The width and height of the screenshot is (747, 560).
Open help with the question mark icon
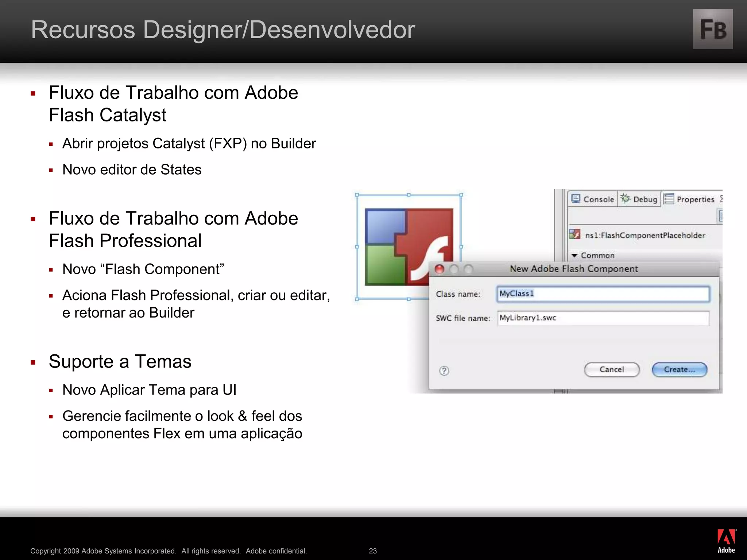tap(444, 371)
